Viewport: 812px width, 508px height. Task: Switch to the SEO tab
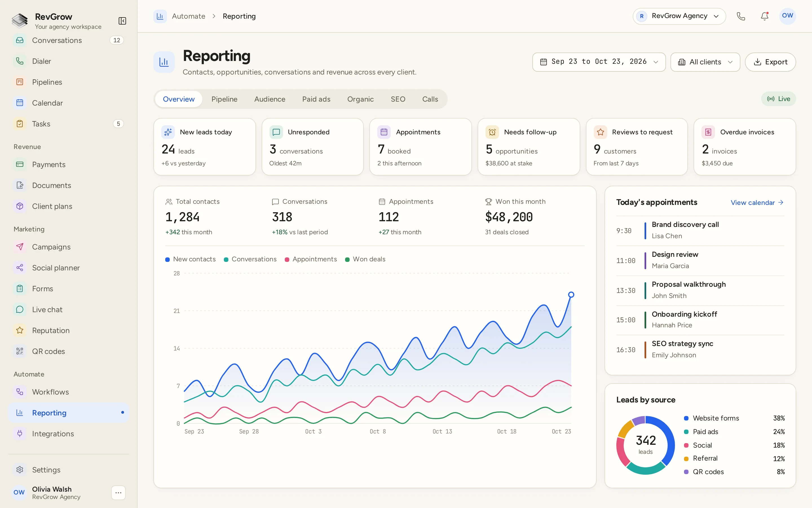click(398, 99)
